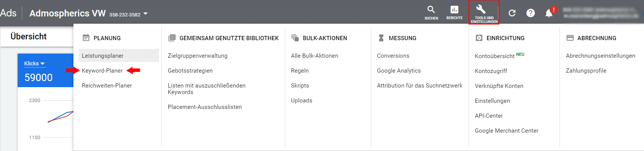Switch to the Übersicht tab
Viewport: 644px width, 151px height.
pos(29,36)
